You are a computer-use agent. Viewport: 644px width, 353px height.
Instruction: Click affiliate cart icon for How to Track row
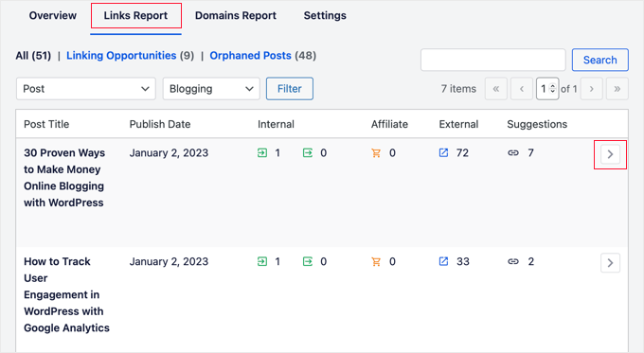(376, 261)
